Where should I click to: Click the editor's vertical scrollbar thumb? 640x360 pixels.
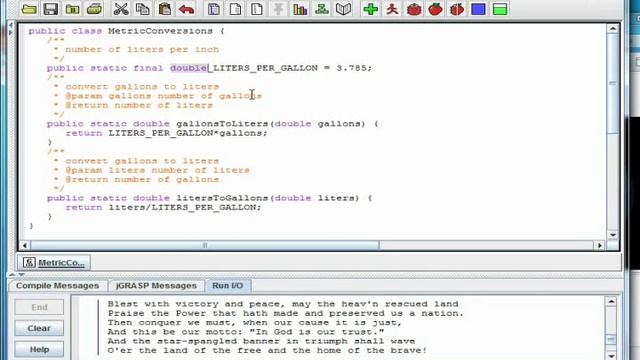[613, 83]
